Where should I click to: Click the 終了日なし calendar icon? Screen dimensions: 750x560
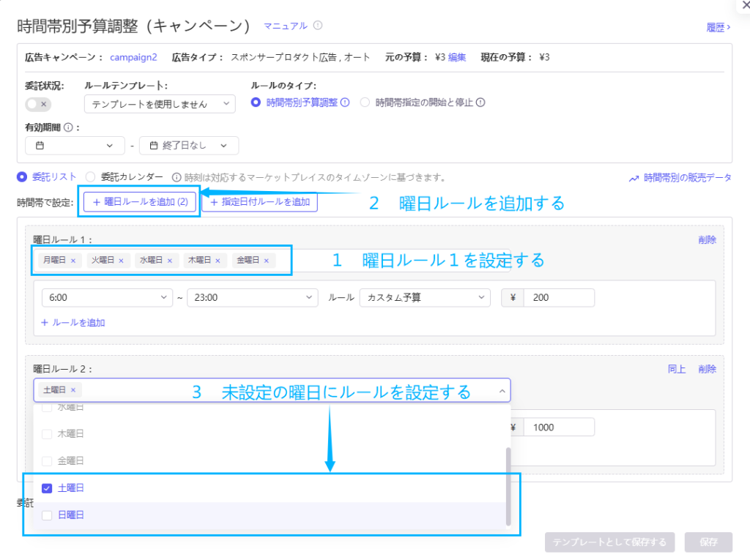point(154,146)
